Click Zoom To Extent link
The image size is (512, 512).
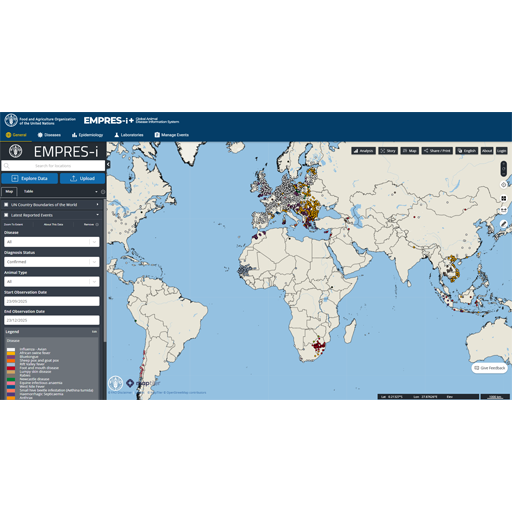(13, 225)
